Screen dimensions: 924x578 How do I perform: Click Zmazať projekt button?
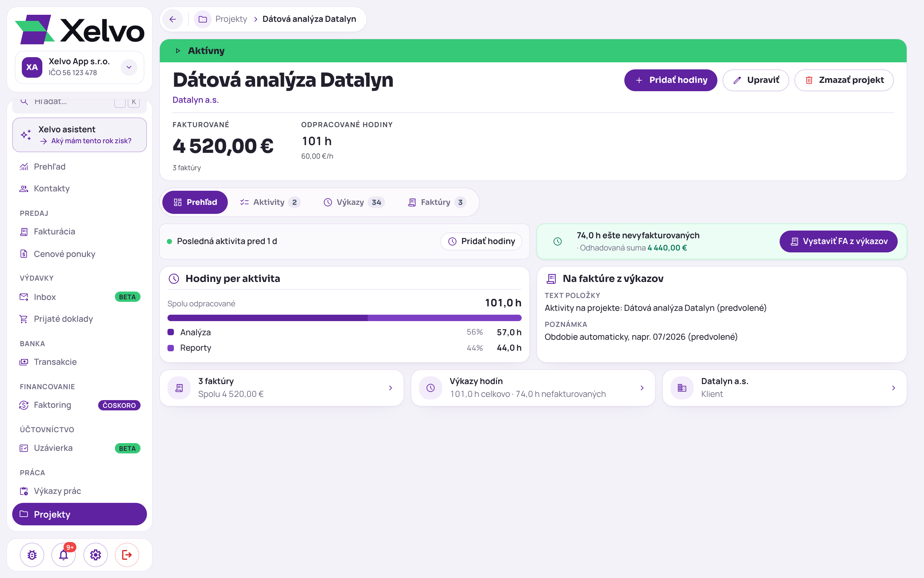pos(844,80)
